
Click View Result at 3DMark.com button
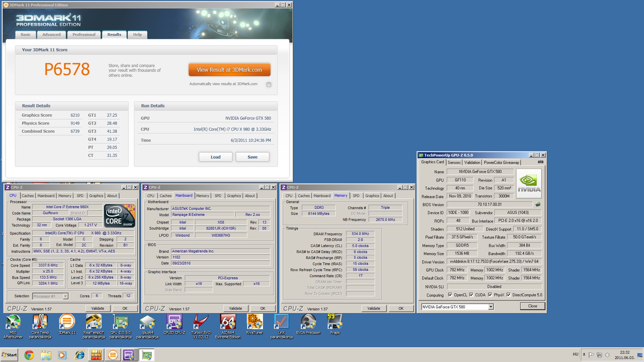229,70
